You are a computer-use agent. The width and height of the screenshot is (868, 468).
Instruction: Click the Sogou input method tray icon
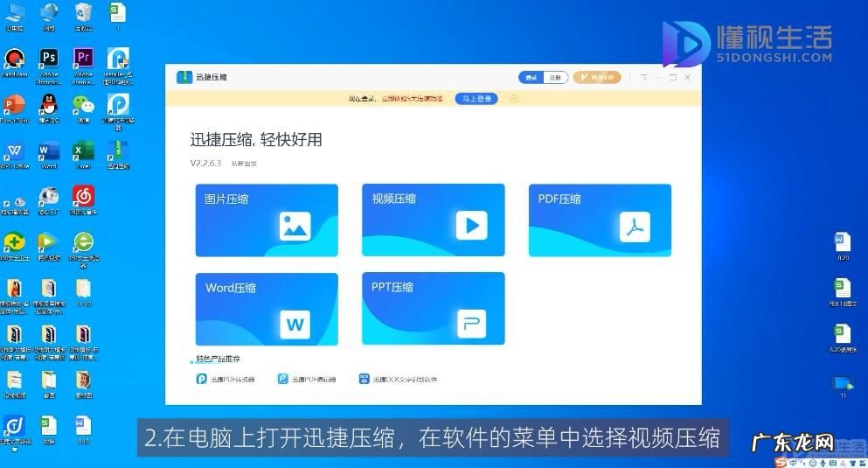click(781, 463)
